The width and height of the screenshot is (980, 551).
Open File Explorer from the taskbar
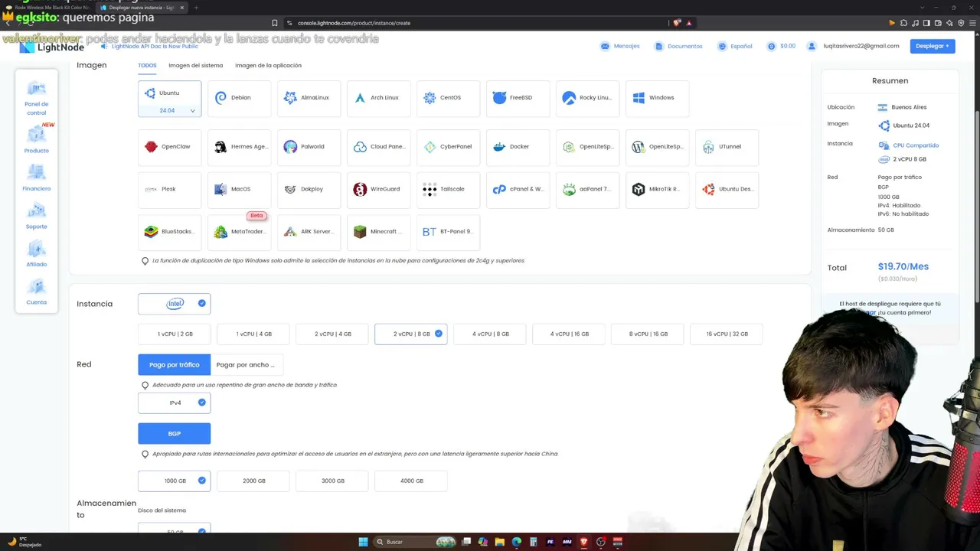coord(500,542)
